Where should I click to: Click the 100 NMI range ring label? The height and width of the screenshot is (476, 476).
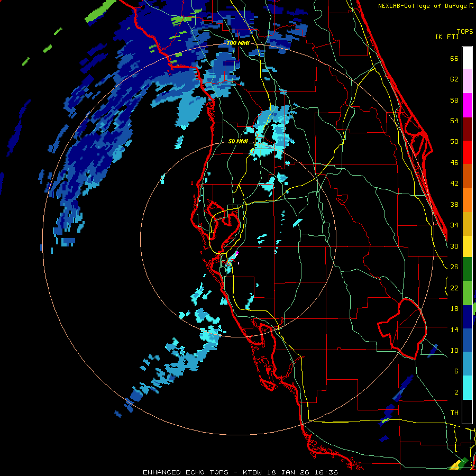coord(238,43)
